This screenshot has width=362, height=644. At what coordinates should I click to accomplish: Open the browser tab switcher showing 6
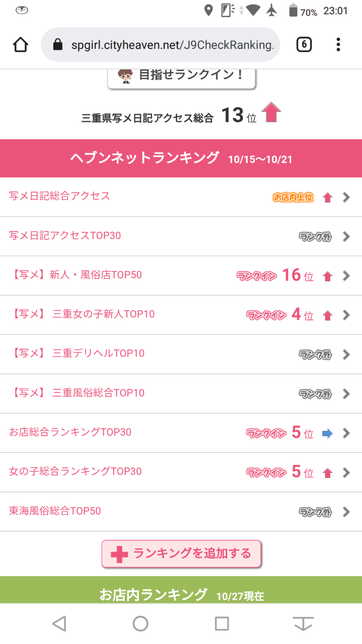click(304, 45)
